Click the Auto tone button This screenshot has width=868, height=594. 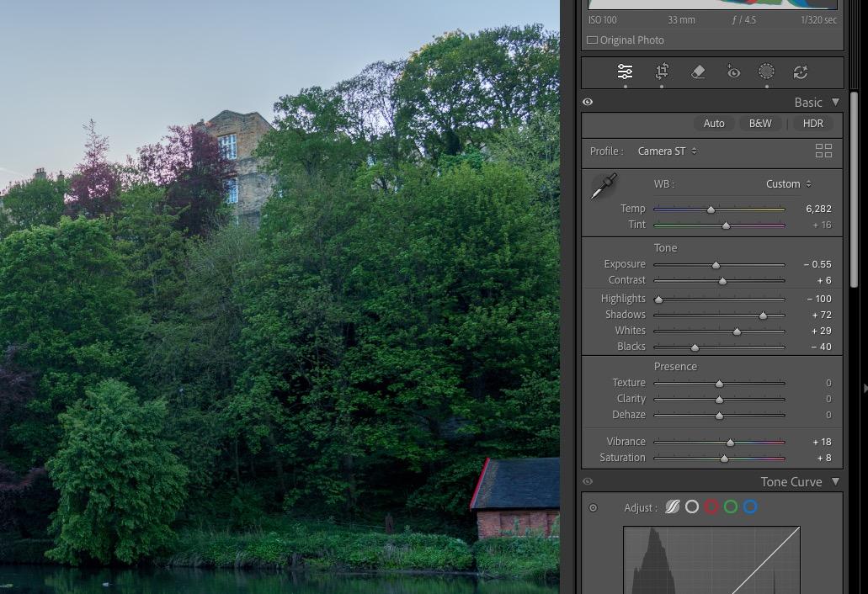[x=714, y=124]
